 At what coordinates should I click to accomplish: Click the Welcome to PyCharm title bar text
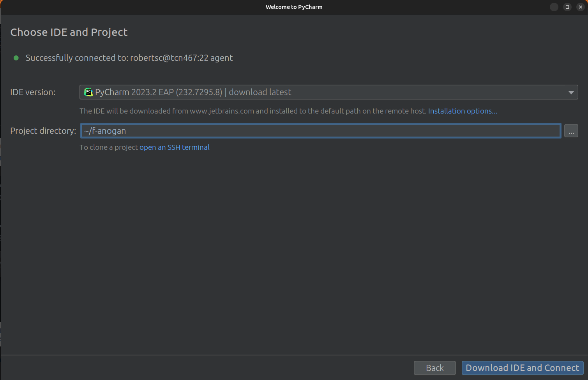(x=294, y=7)
